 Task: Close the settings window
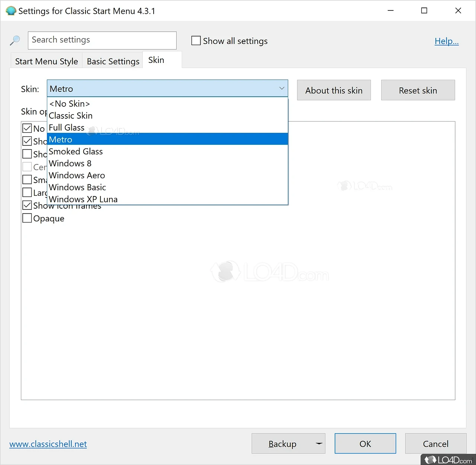coord(458,10)
